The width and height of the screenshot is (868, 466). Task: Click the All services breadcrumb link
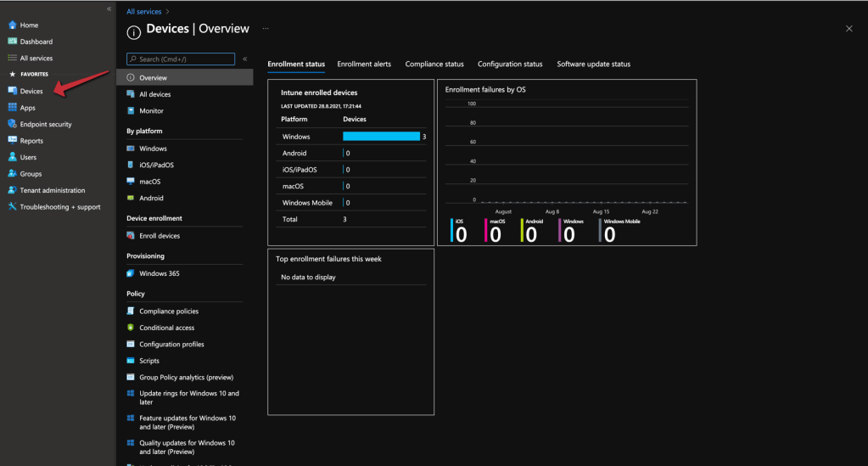(144, 11)
